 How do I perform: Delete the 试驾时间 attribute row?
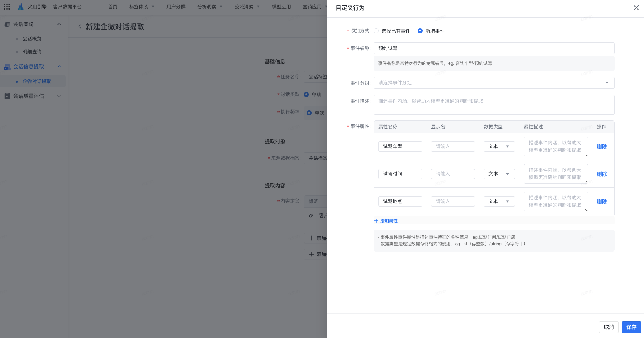pyautogui.click(x=602, y=174)
